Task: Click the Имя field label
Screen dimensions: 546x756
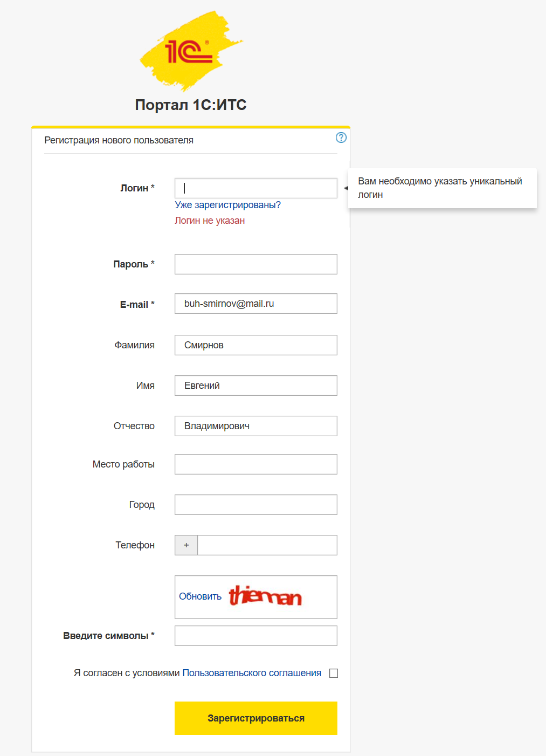Action: click(146, 386)
